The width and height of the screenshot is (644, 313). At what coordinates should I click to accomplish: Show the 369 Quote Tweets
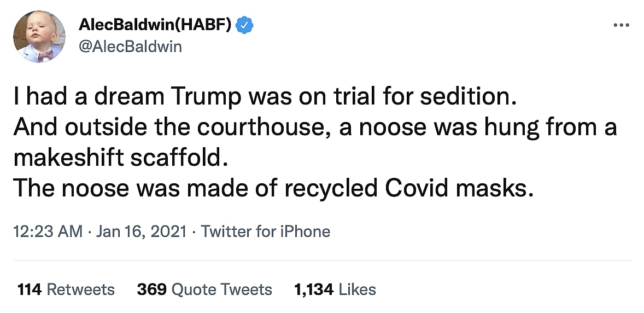204,289
